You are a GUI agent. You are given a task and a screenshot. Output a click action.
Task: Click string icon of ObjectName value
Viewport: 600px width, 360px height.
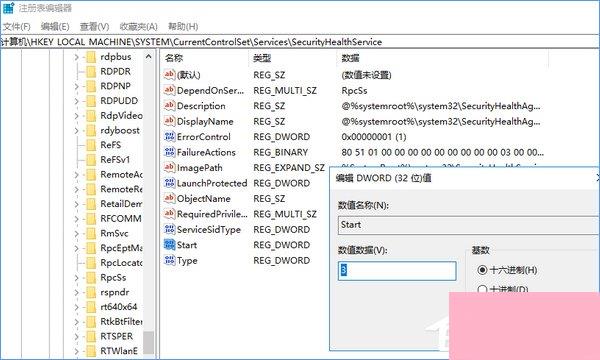tap(169, 198)
